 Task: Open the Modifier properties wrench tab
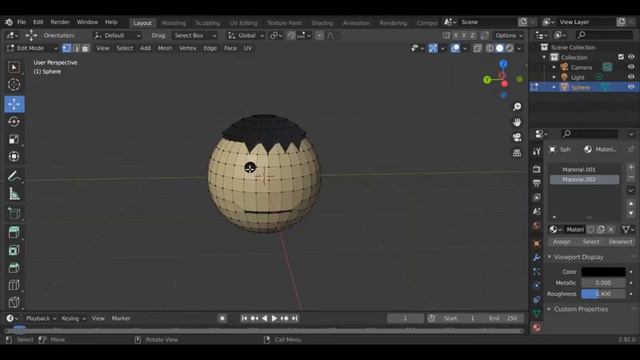(x=537, y=258)
